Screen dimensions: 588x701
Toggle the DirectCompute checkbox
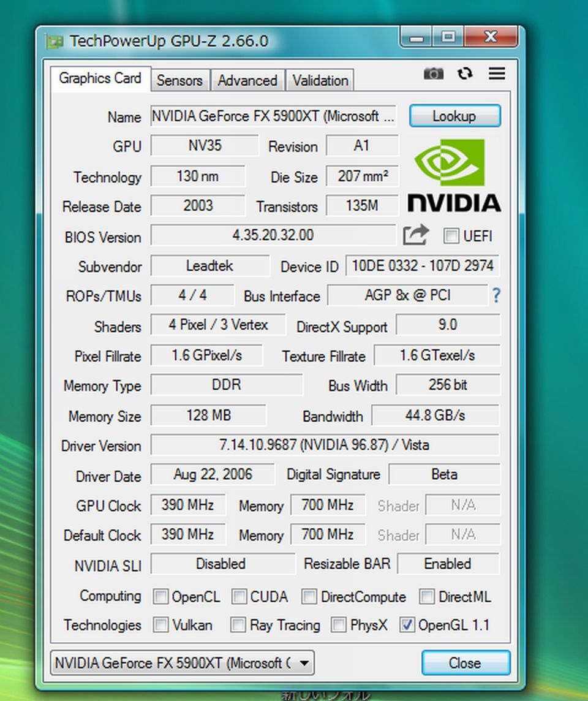point(309,596)
